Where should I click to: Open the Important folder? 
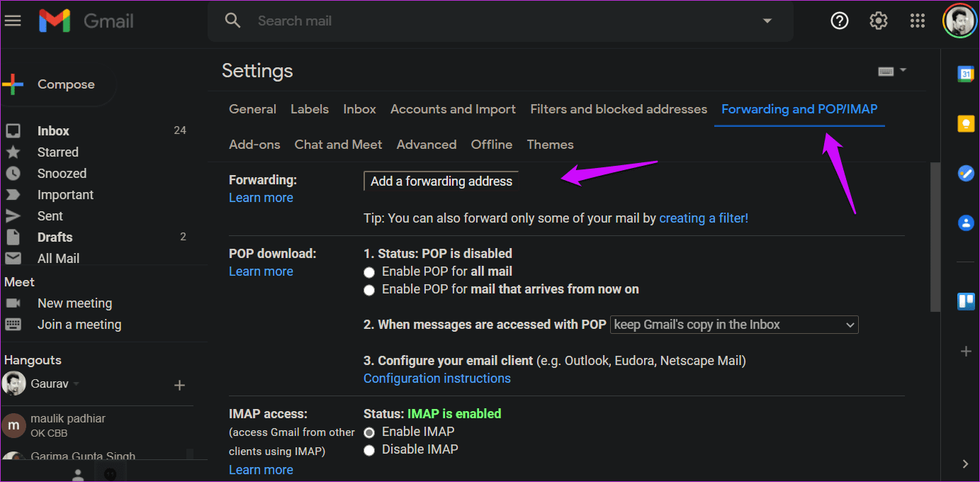(65, 194)
